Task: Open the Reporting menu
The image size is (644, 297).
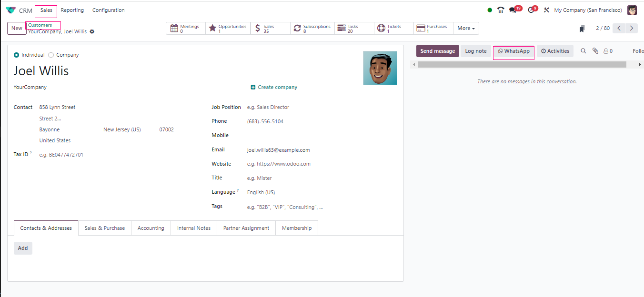Action: tap(72, 10)
